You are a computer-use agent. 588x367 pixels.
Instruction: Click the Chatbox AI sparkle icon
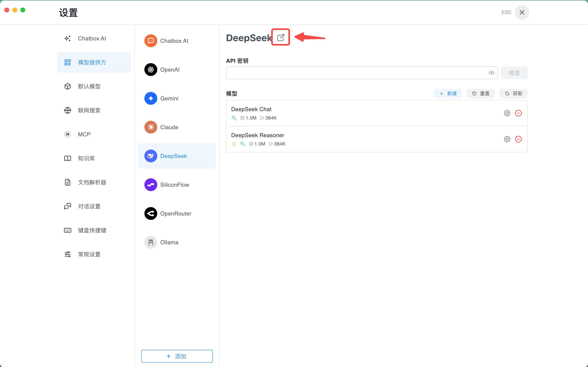68,38
